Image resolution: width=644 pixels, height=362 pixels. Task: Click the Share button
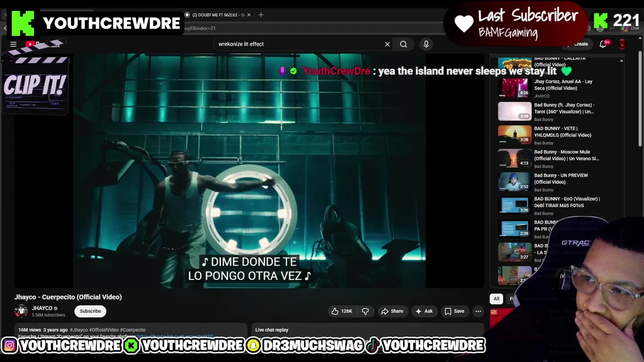point(392,311)
